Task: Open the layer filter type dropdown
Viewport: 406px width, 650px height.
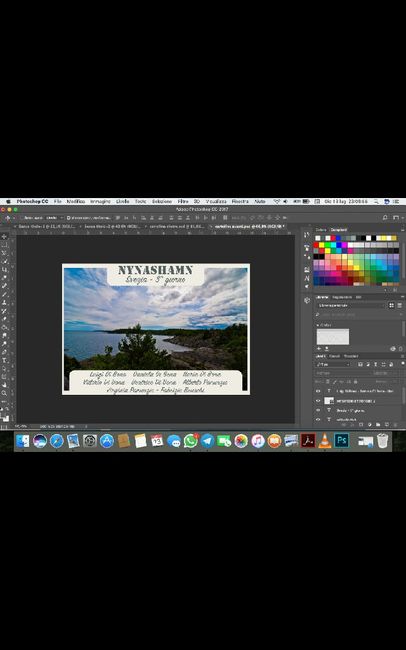Action: [x=333, y=364]
